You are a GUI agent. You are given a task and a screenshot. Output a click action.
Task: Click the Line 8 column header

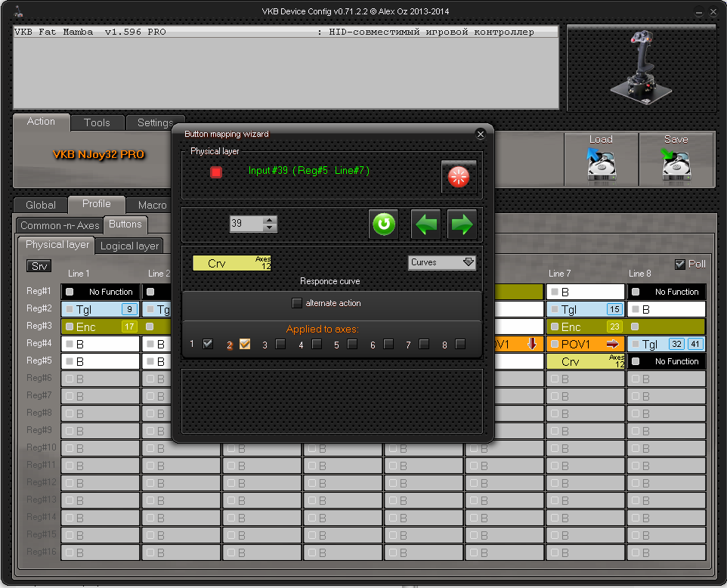(640, 274)
